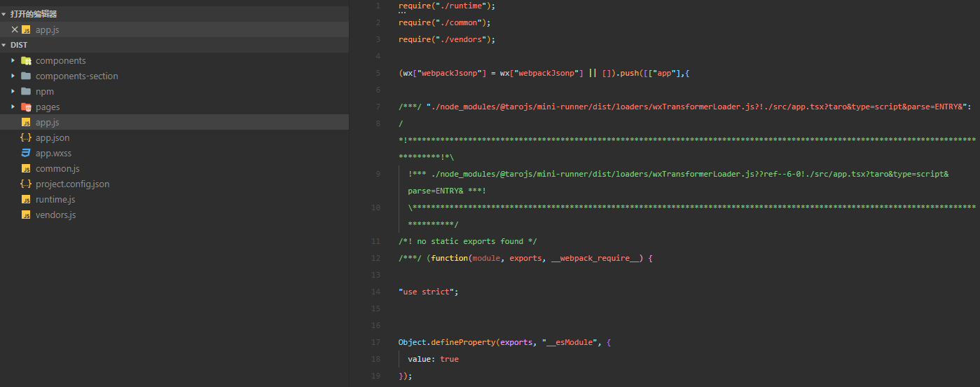The height and width of the screenshot is (387, 980).
Task: Expand the components-section folder chevron
Action: [x=13, y=76]
